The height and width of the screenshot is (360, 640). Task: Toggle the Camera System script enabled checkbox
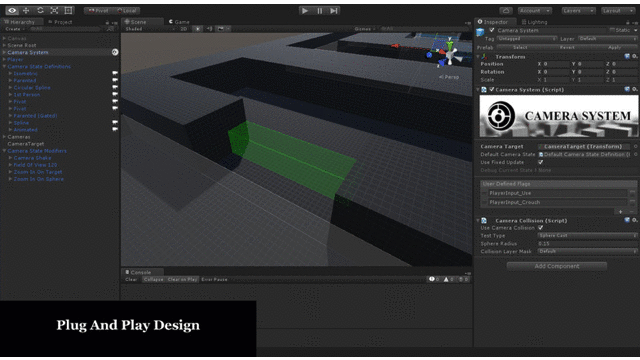coord(491,89)
